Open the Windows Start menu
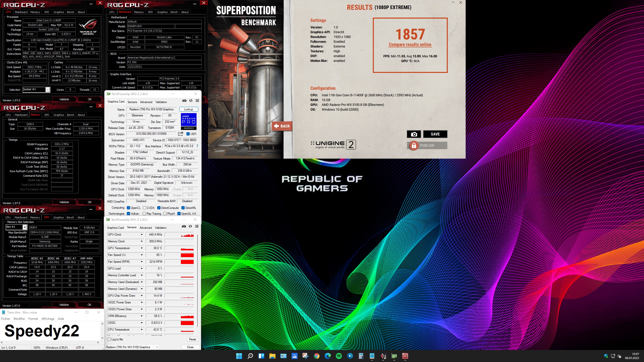 [239, 356]
